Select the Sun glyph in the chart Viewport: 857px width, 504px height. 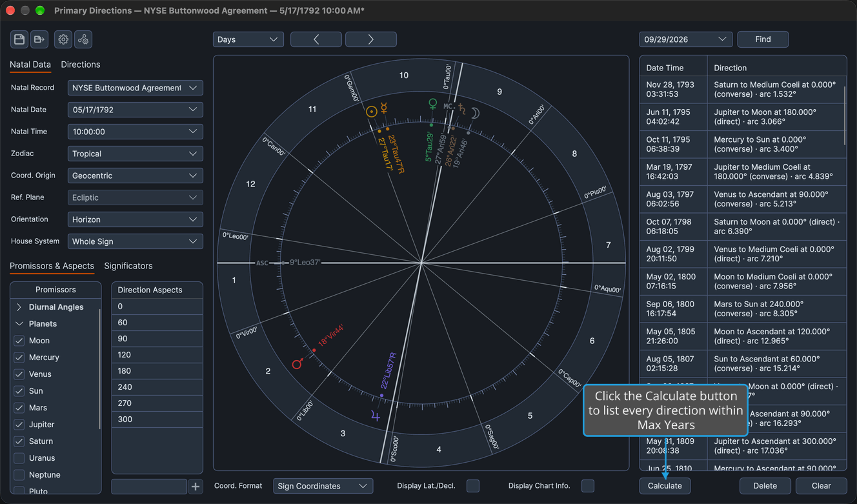pyautogui.click(x=371, y=112)
